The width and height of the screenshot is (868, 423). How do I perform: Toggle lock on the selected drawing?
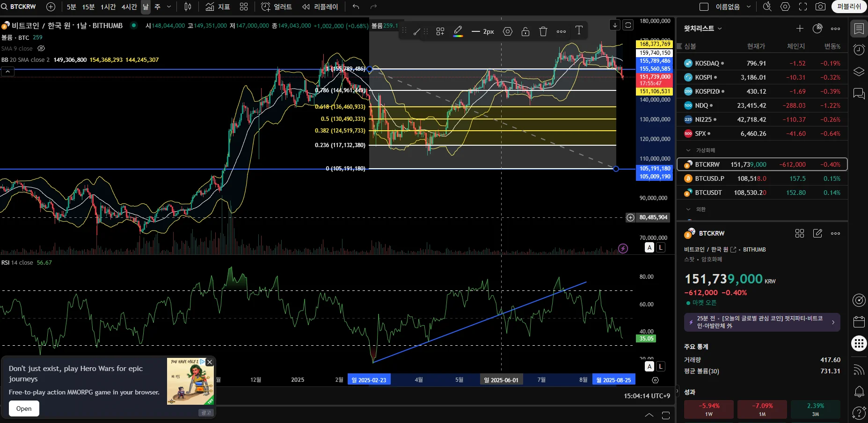tap(525, 31)
